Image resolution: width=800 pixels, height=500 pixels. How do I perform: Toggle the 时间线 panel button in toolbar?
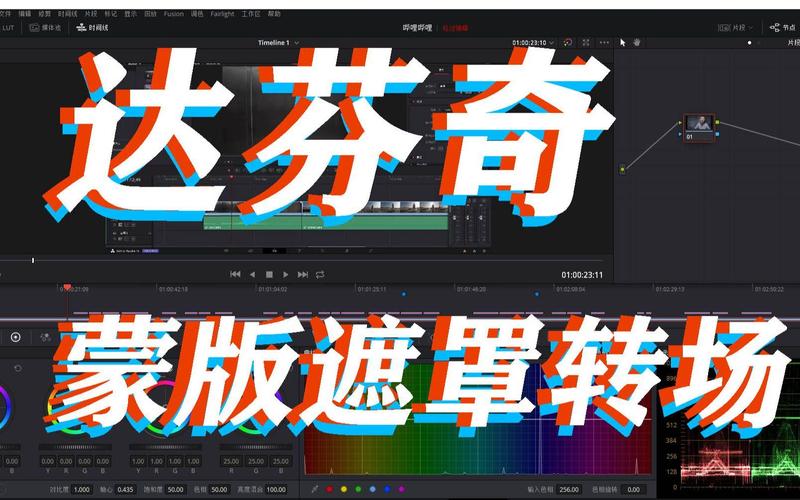[x=92, y=28]
